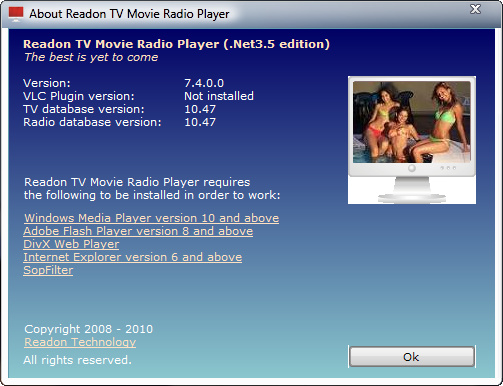The image size is (503, 386).
Task: Follow the Adobe Flash Player version 8 link
Action: 138,231
